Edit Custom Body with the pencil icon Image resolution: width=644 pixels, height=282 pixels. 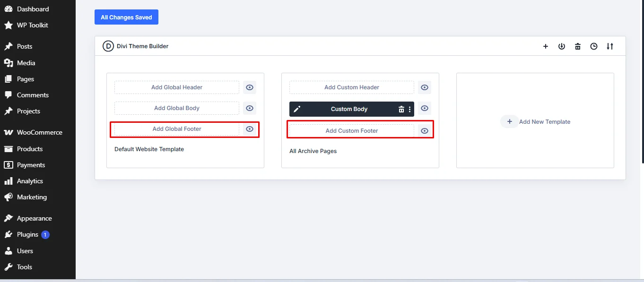tap(297, 109)
